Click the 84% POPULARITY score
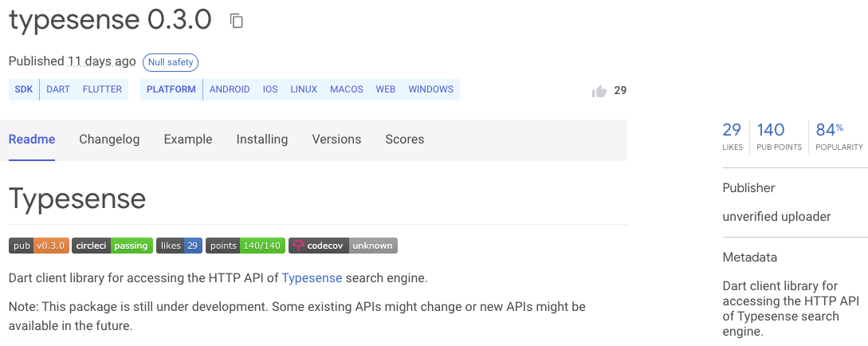 (839, 136)
